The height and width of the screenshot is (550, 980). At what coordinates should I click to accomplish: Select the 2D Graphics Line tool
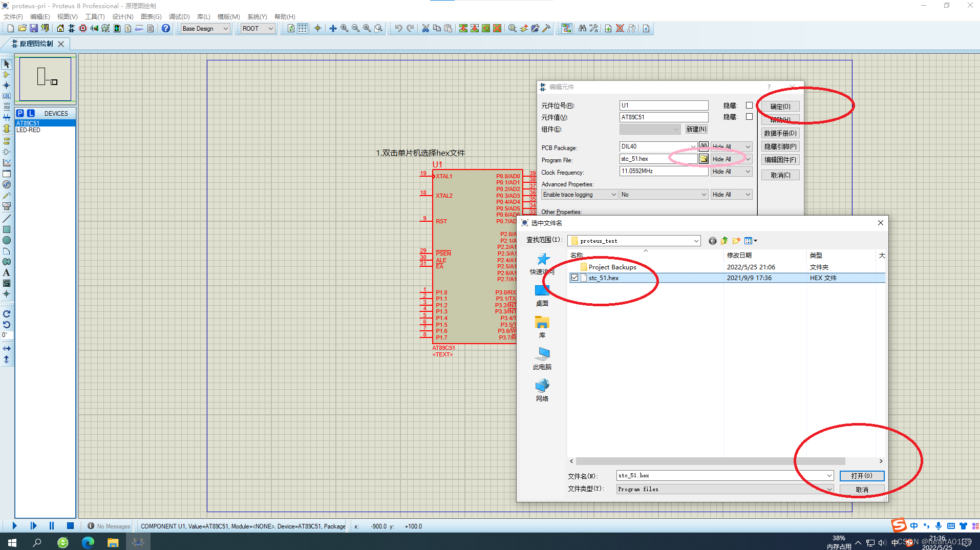point(7,219)
